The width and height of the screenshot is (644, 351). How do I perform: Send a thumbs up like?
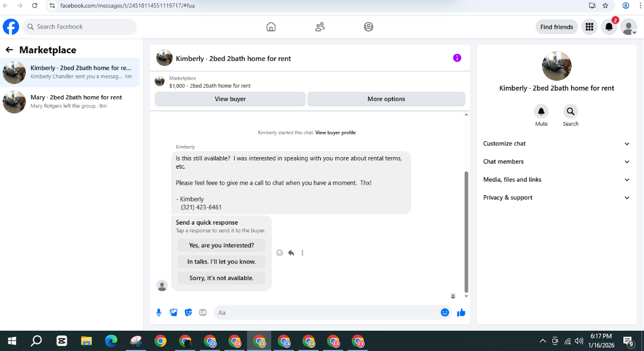pos(461,313)
